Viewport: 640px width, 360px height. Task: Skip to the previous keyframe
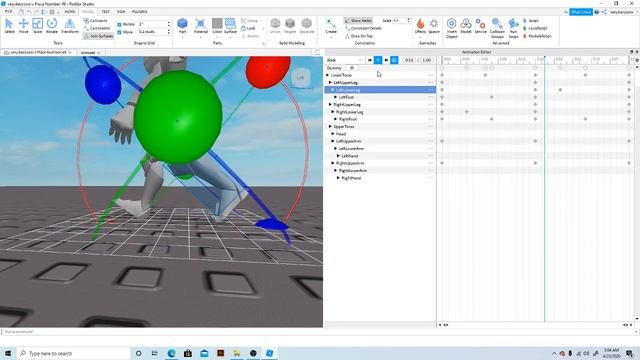point(370,60)
